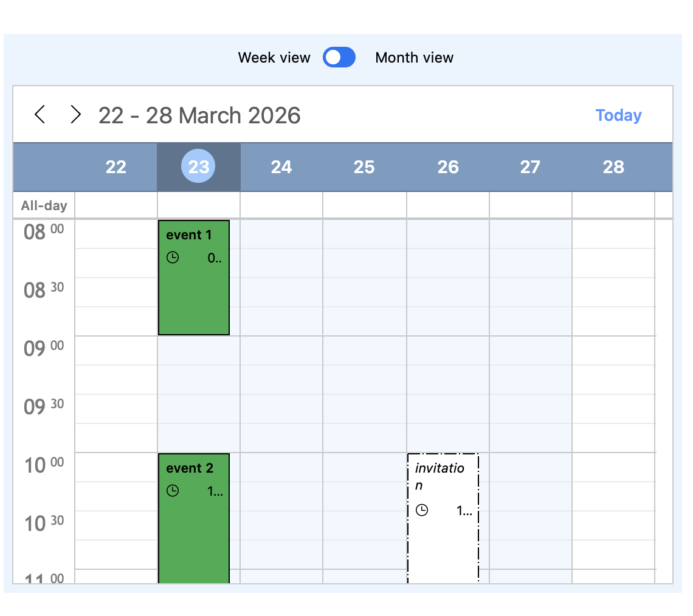Select the Month view label
Screen dimensions: 693x616
(414, 58)
